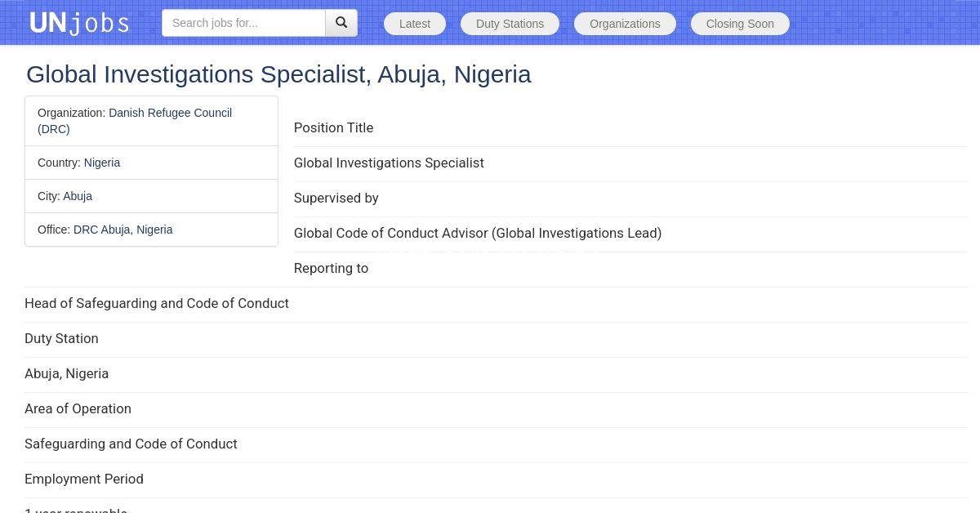Visit the DRC Abuja, Nigeria office link

(x=122, y=230)
